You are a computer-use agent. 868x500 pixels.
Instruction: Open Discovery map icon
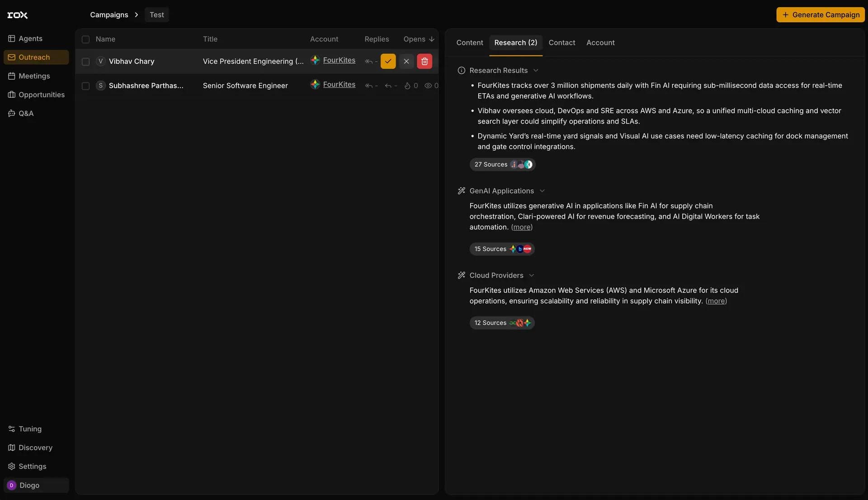coord(12,448)
